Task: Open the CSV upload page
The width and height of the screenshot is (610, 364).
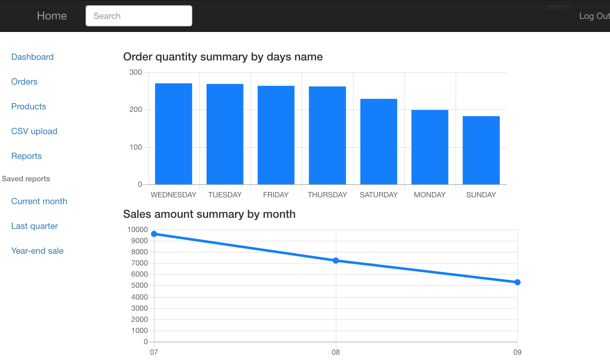Action: tap(34, 131)
